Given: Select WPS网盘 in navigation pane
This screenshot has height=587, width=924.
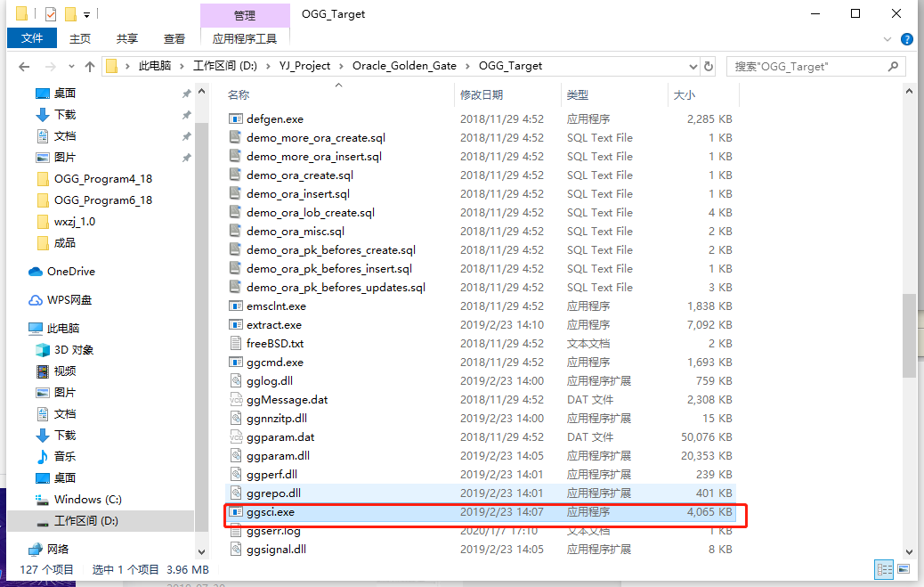Looking at the screenshot, I should click(x=69, y=299).
